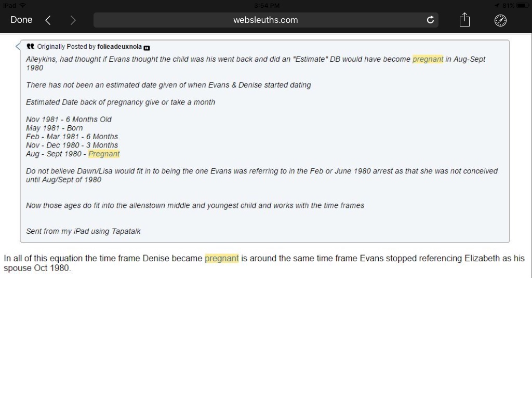532x399 pixels.
Task: Reload the websleuths.com page
Action: [x=430, y=20]
